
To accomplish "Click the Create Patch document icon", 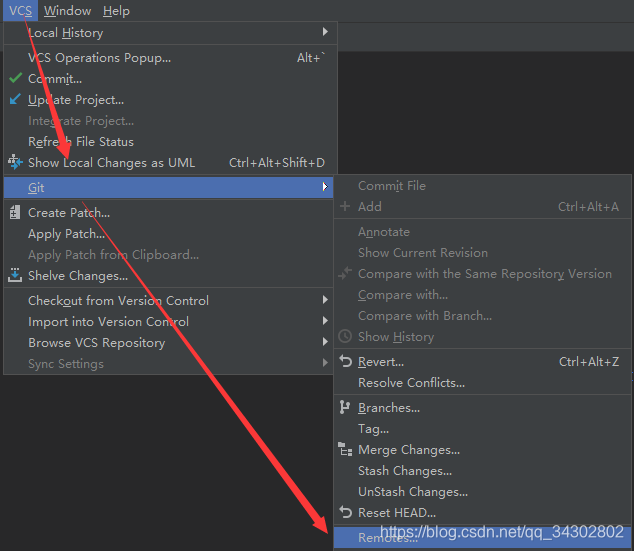I will [15, 212].
